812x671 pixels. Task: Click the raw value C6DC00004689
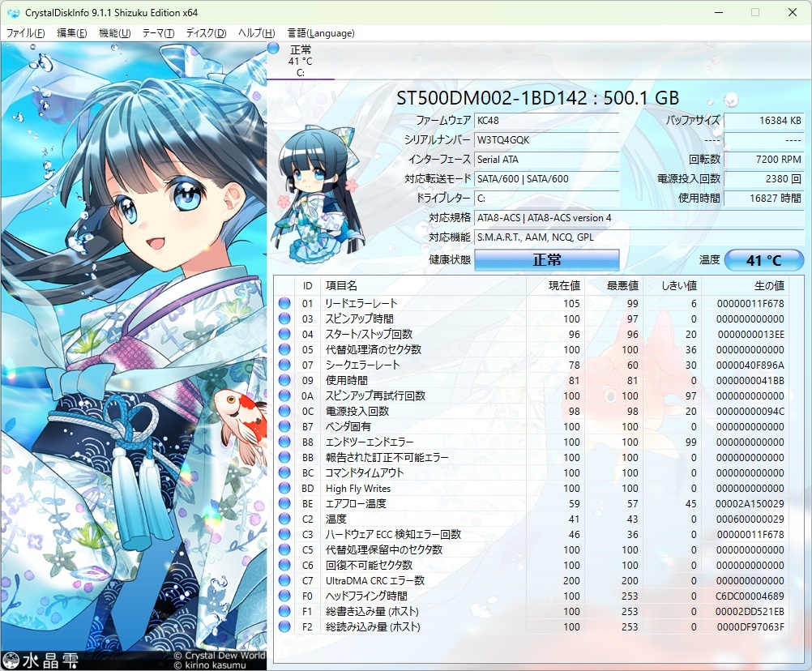point(750,596)
